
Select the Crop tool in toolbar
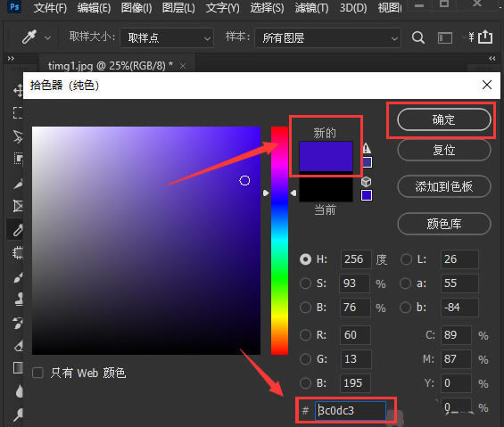click(18, 206)
